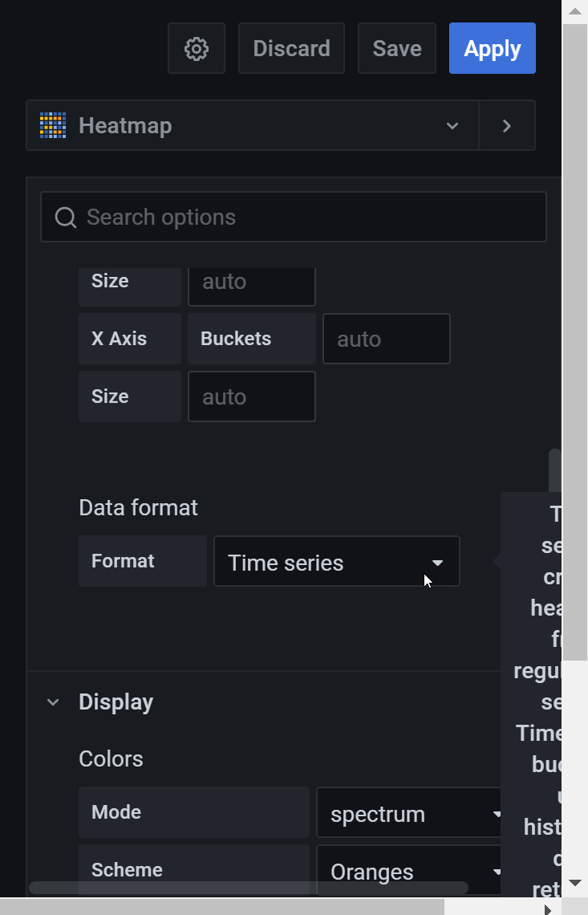Screen dimensions: 588x915
Task: Change Format from Time series
Action: coord(337,562)
